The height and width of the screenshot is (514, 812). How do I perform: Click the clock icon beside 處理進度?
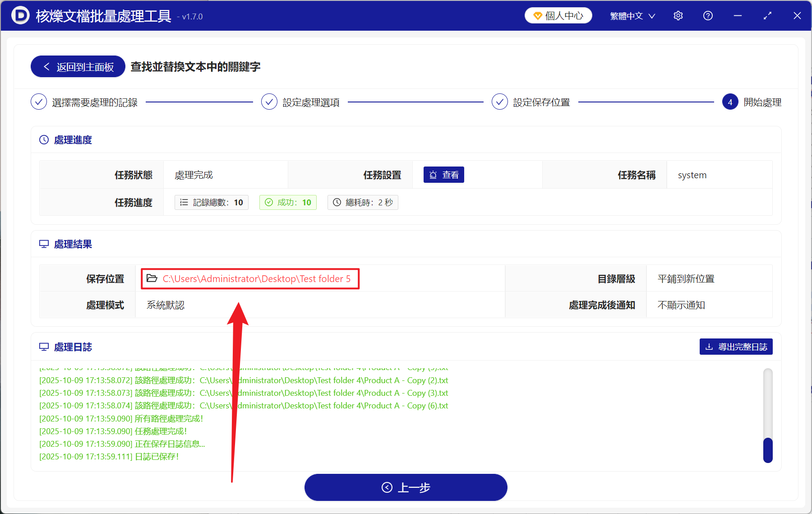point(43,139)
